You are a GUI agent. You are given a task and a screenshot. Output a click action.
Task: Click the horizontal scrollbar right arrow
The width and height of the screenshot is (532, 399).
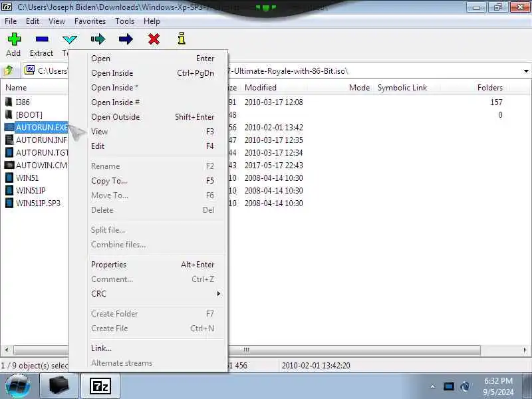click(525, 350)
